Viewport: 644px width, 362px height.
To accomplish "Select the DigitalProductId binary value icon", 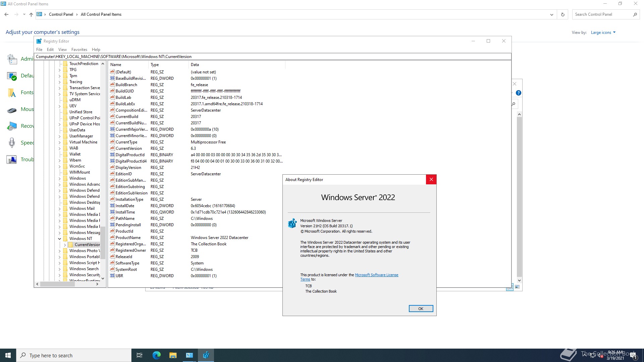I will click(x=112, y=155).
